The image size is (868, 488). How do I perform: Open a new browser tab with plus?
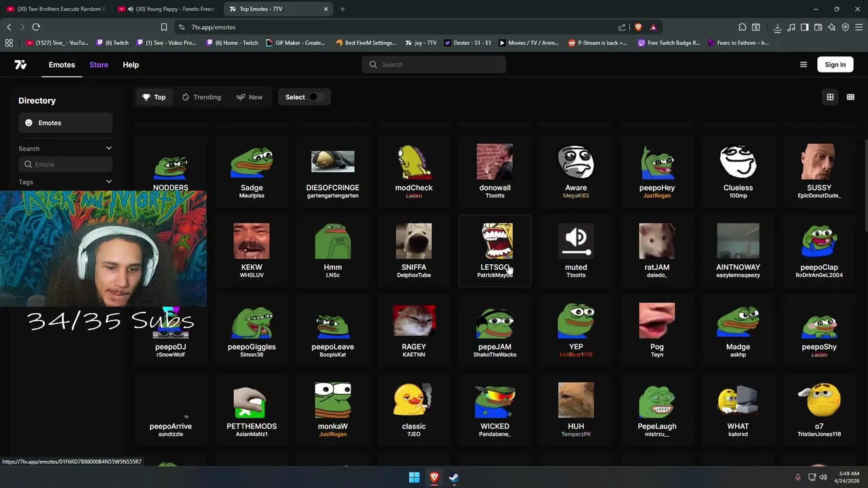click(342, 9)
